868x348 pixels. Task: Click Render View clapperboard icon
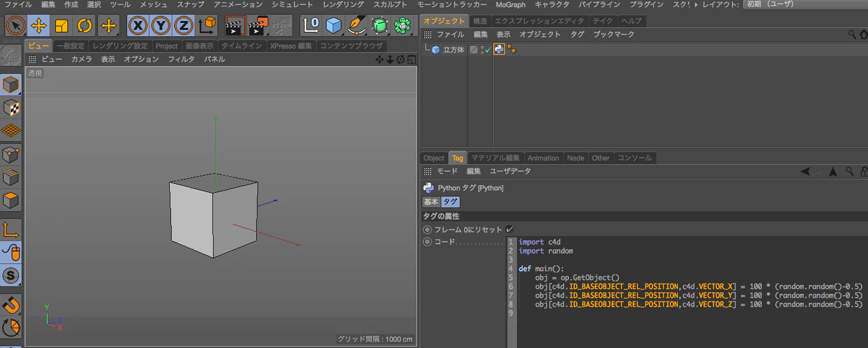pos(235,25)
